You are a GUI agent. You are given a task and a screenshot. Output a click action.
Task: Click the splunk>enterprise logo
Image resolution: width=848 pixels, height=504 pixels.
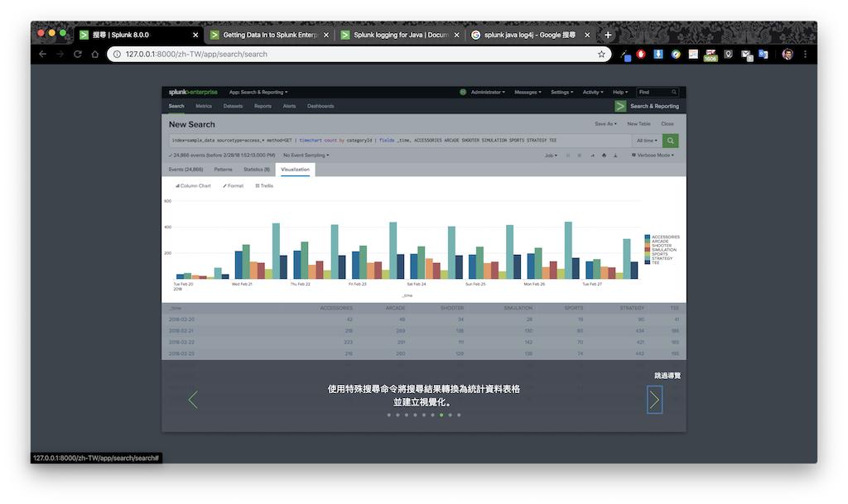(192, 92)
